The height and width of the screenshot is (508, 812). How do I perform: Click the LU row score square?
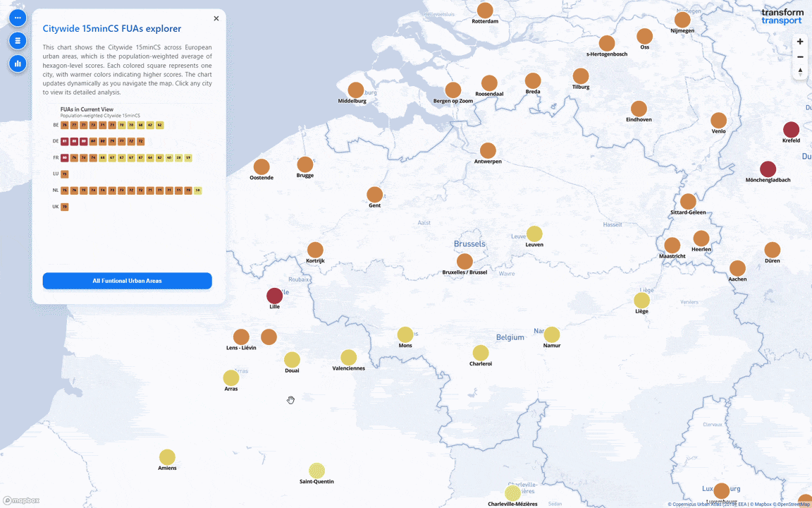[x=64, y=174]
